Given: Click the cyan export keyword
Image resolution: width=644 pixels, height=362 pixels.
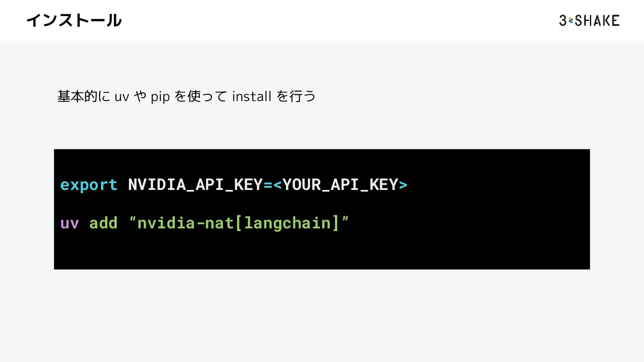Looking at the screenshot, I should tap(89, 185).
